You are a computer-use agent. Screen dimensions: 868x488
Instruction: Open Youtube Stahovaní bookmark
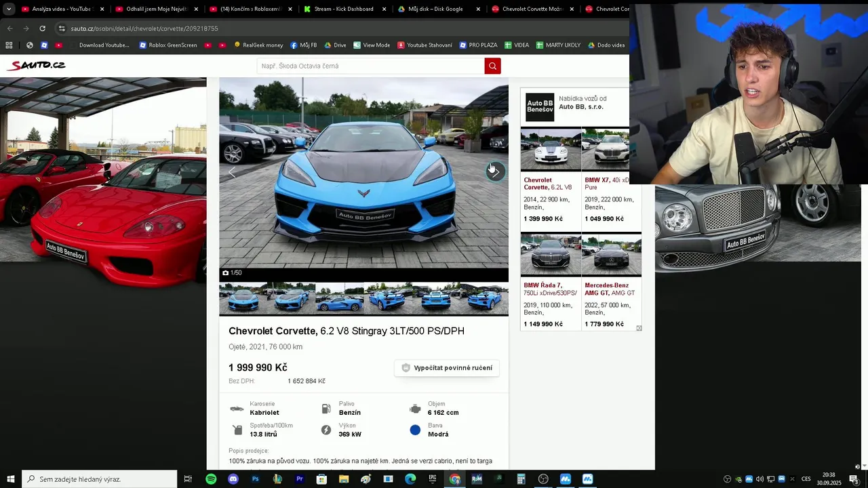coord(425,45)
